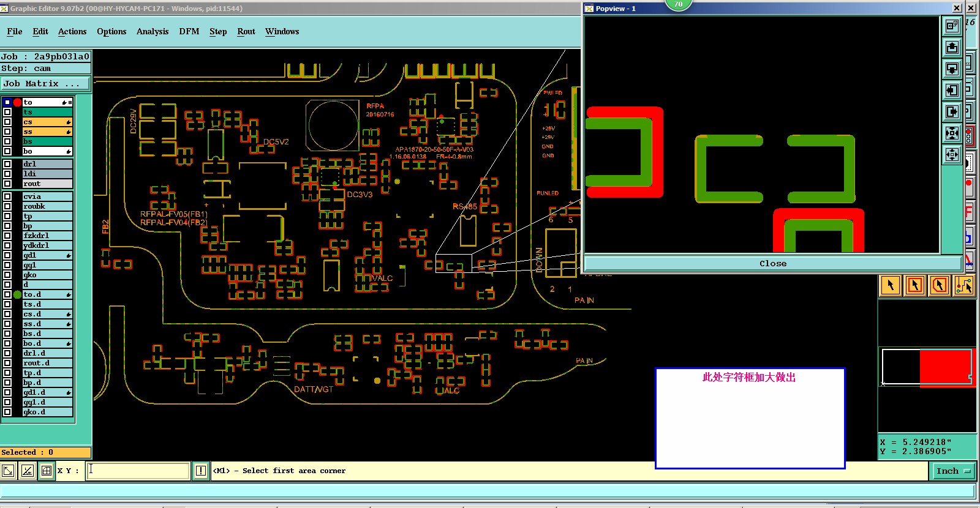980x508 pixels.
Task: Click the pencil marker on ss layer row
Action: (x=69, y=132)
